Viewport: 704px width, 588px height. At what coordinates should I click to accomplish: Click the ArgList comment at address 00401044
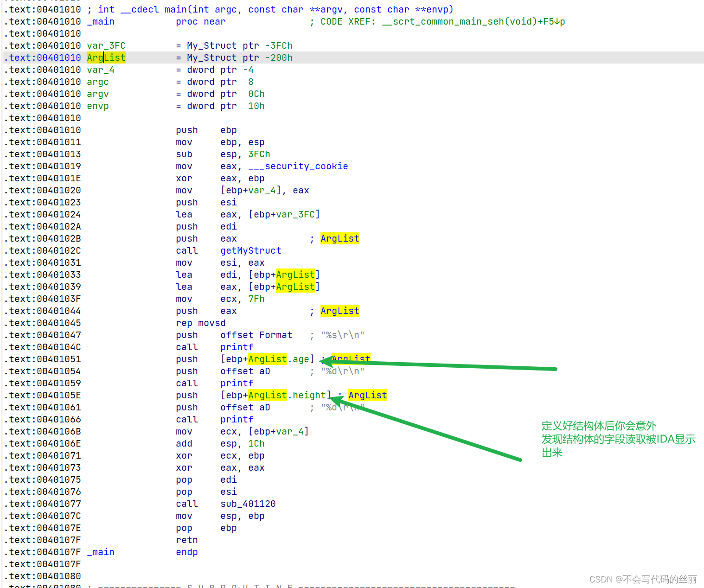[x=340, y=311]
